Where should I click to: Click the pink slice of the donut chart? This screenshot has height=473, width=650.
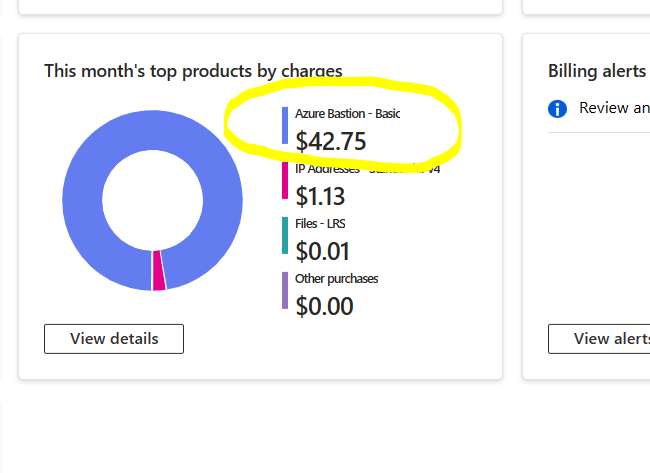[159, 270]
